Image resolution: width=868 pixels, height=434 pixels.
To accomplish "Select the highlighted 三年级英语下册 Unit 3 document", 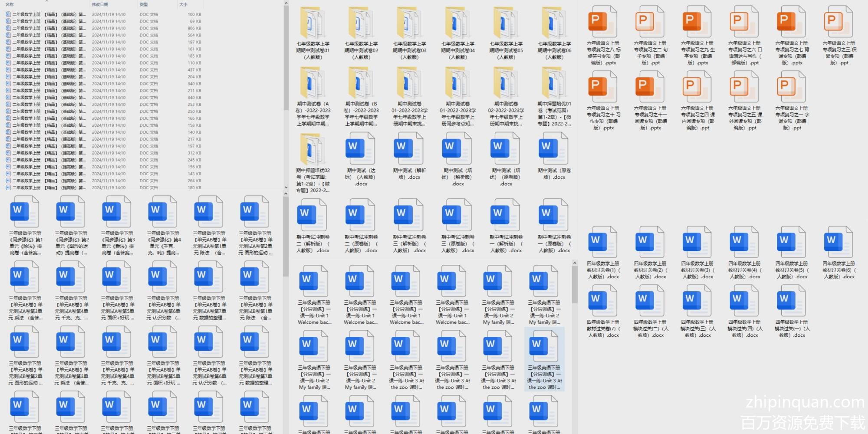I will 544,359.
